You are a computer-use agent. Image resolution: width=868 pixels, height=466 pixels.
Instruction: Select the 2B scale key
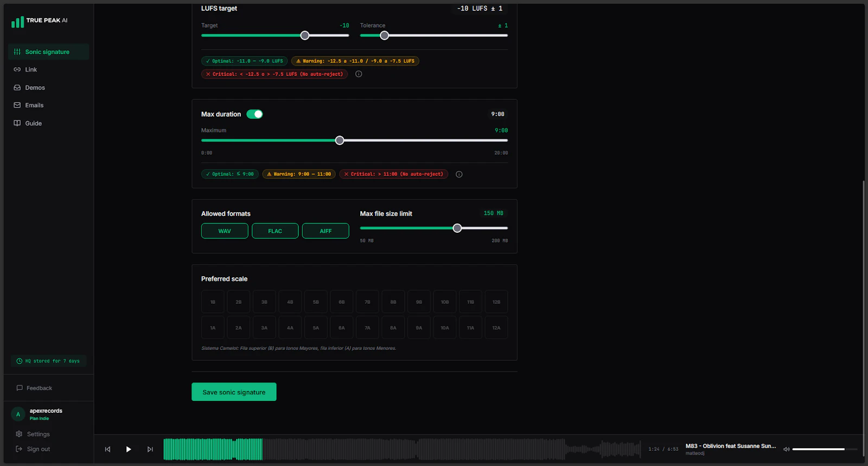pyautogui.click(x=239, y=302)
